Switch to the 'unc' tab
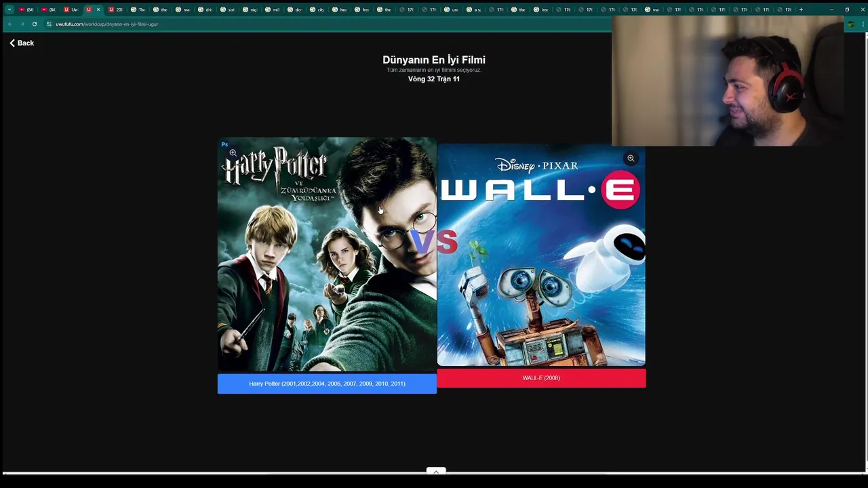The width and height of the screenshot is (868, 488). [451, 9]
